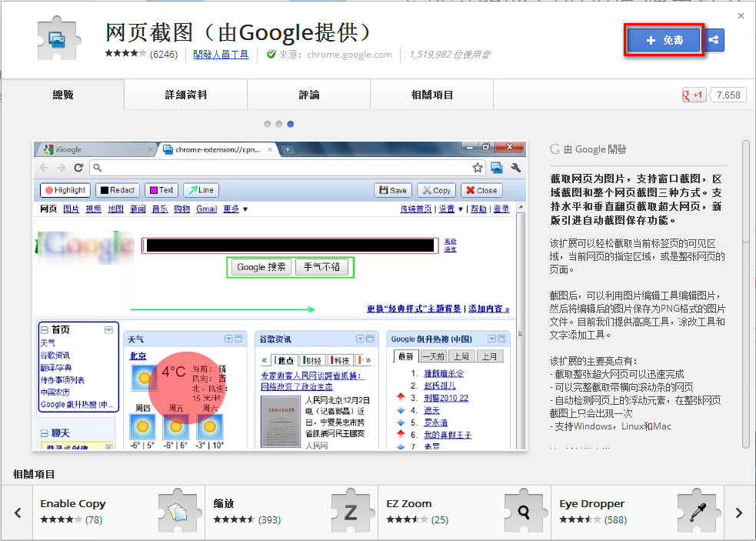Select the chrome-extension tab in preview
The image size is (756, 541).
point(218,149)
